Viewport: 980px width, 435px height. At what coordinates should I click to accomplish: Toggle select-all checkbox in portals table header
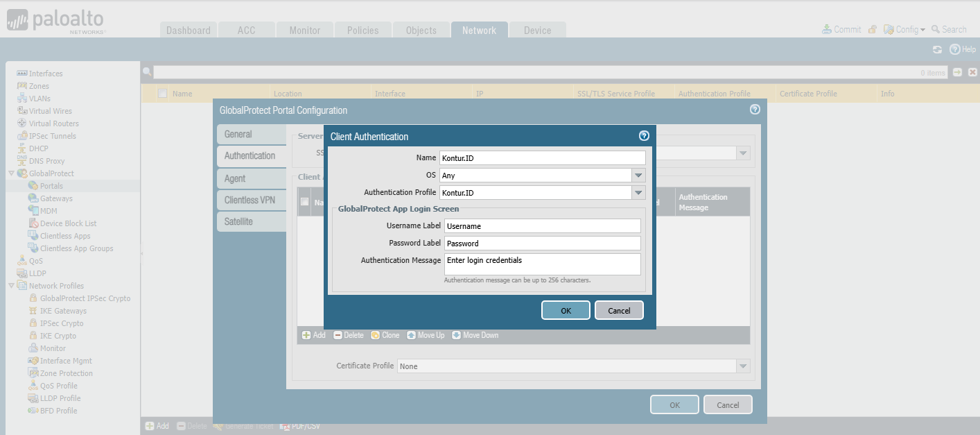pos(162,94)
